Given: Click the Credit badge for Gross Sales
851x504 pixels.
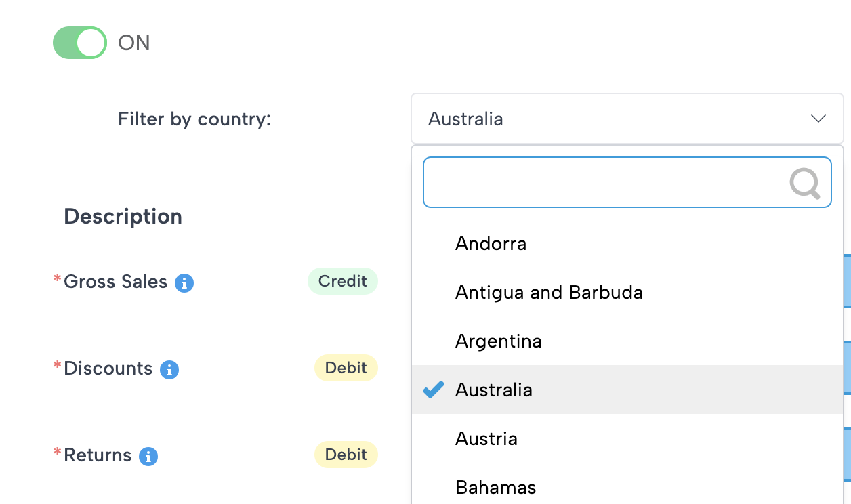Looking at the screenshot, I should click(x=342, y=282).
